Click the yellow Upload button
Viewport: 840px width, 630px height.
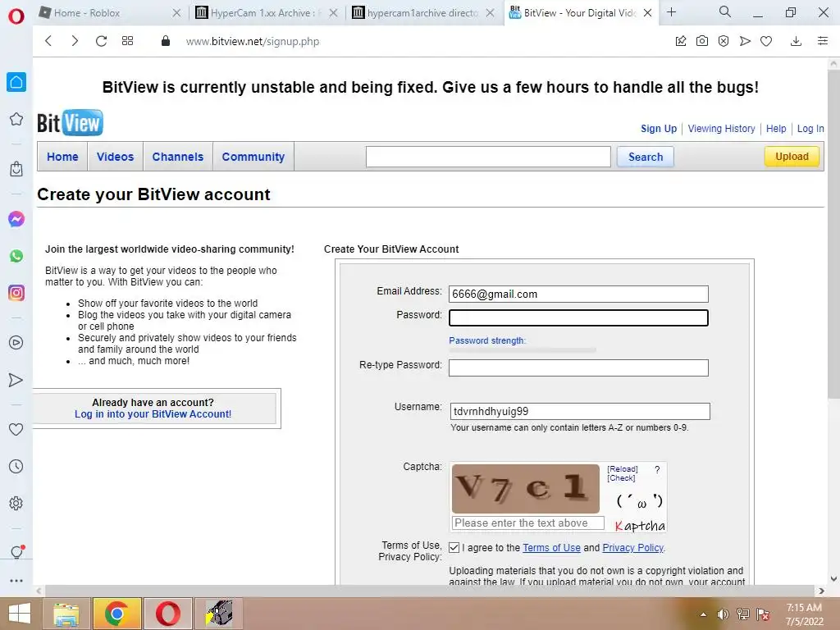[792, 157]
